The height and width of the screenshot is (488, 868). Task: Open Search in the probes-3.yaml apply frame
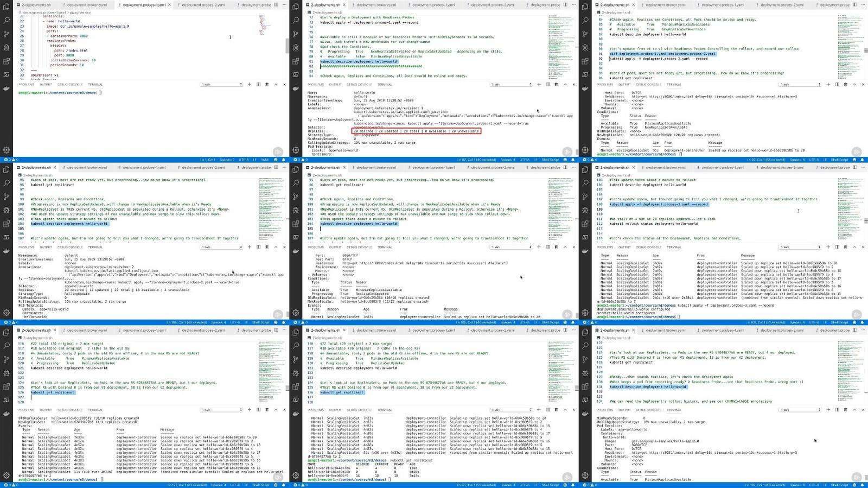tap(585, 183)
